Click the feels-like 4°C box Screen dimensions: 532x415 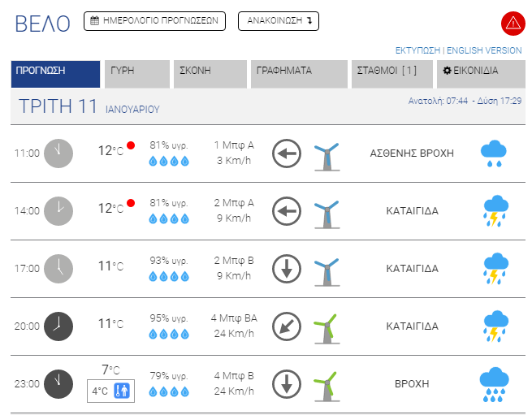click(110, 391)
